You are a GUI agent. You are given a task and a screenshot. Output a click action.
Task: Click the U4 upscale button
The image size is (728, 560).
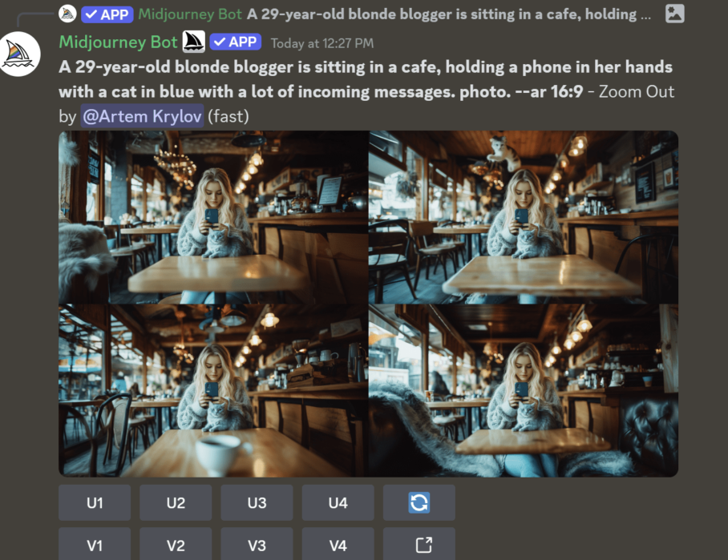click(338, 502)
